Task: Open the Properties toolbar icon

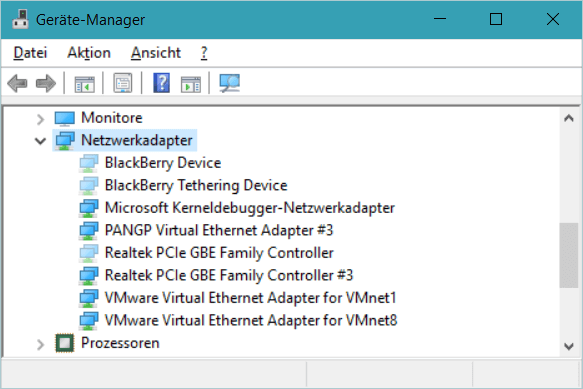Action: [x=123, y=83]
